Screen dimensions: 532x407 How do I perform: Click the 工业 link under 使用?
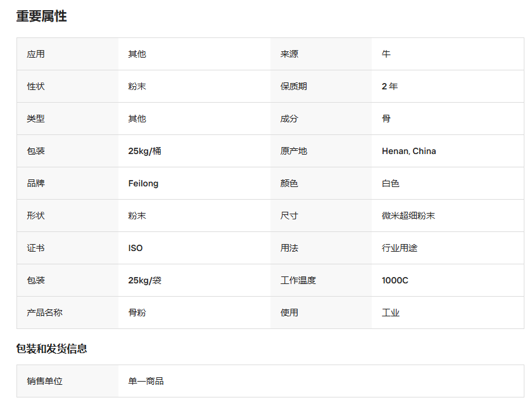391,312
